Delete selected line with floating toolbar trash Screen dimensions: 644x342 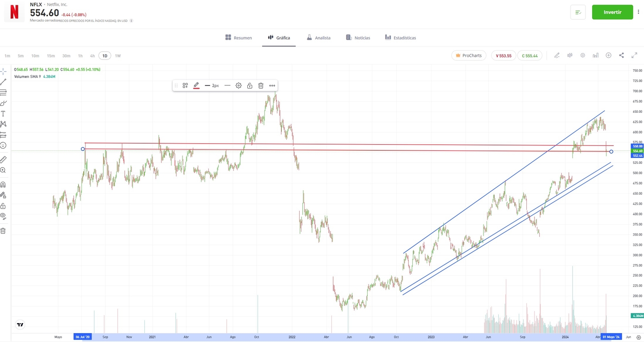pyautogui.click(x=261, y=85)
